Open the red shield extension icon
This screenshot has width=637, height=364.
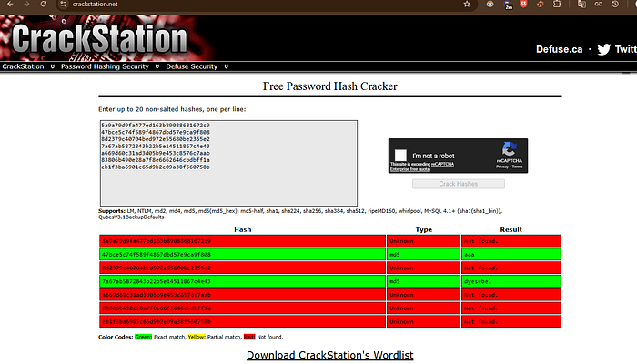523,4
